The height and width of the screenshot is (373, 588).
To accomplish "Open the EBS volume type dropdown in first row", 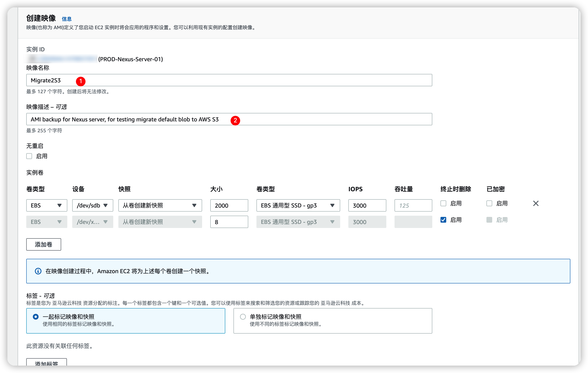I will (46, 205).
